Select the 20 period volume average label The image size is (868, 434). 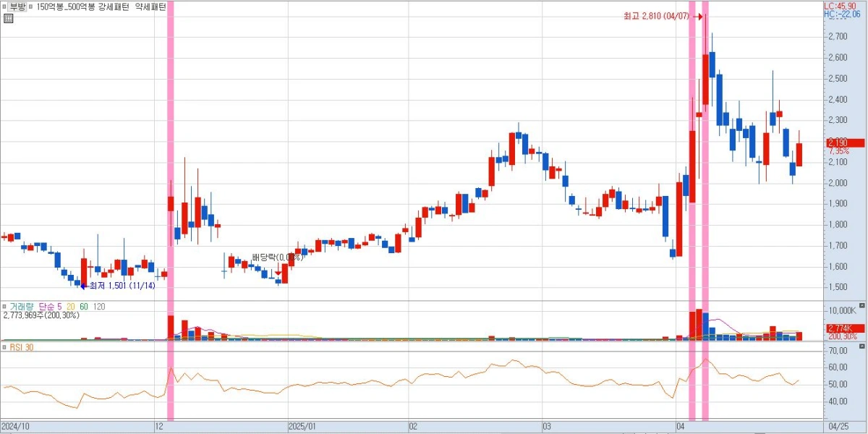pyautogui.click(x=71, y=307)
